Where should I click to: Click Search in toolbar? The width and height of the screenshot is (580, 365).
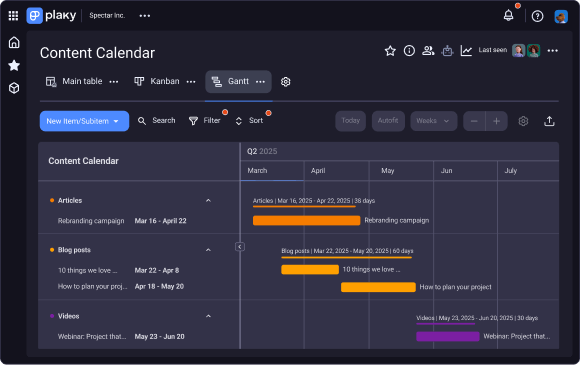156,121
